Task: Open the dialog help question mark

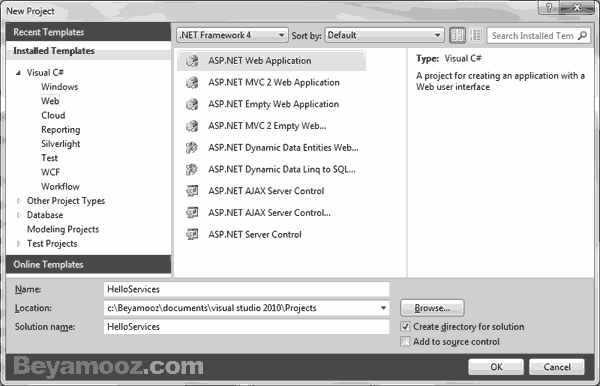Action: 549,8
